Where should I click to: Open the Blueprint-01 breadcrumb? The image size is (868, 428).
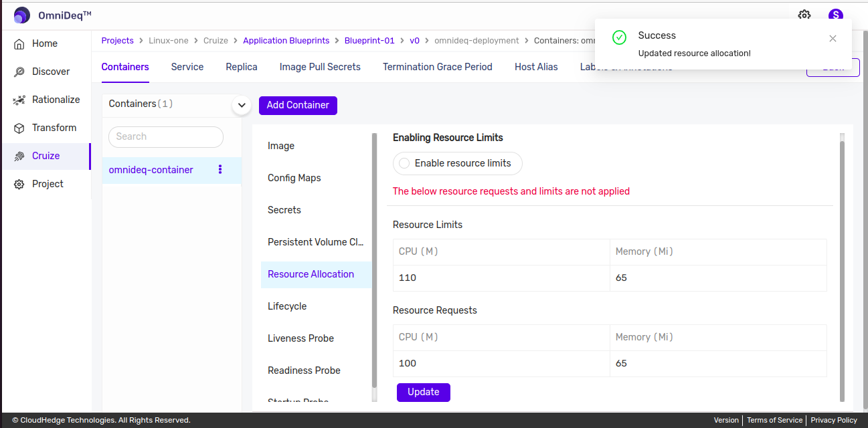coord(369,41)
